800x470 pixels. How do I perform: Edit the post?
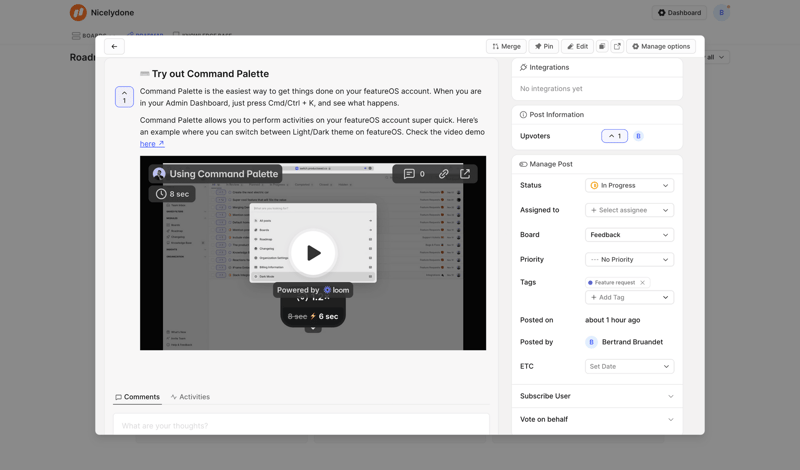(578, 46)
